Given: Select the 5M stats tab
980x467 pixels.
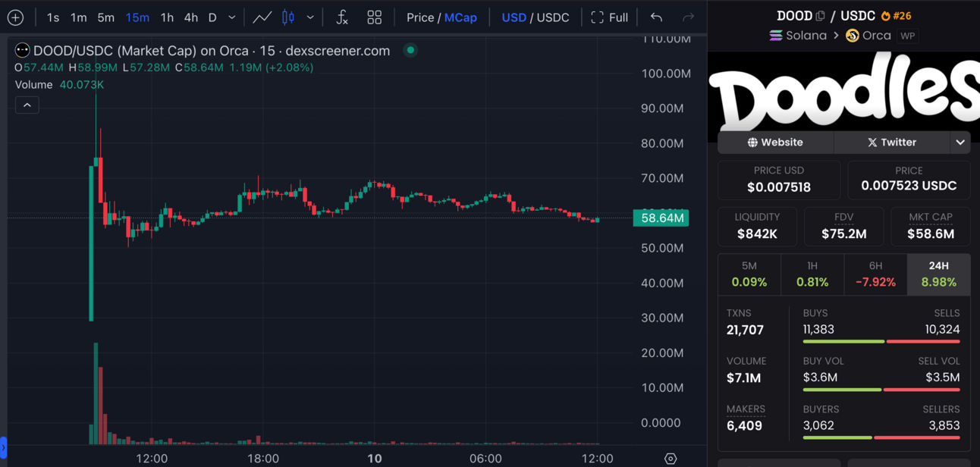Looking at the screenshot, I should pyautogui.click(x=749, y=274).
